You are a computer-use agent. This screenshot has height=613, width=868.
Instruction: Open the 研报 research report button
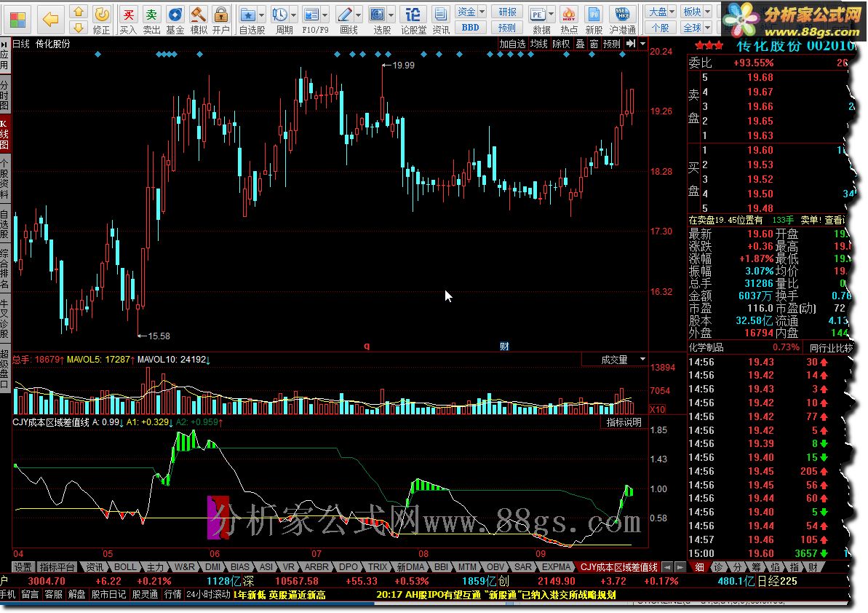click(x=507, y=12)
